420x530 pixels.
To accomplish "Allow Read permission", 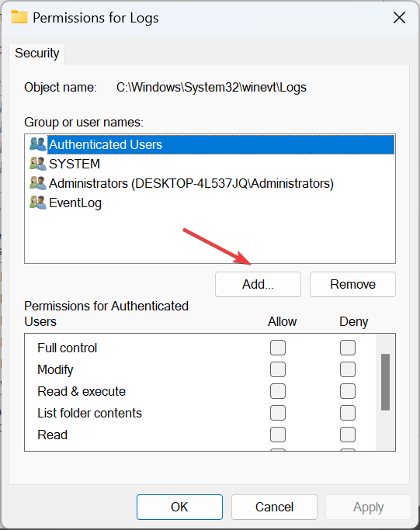I will pos(278,435).
